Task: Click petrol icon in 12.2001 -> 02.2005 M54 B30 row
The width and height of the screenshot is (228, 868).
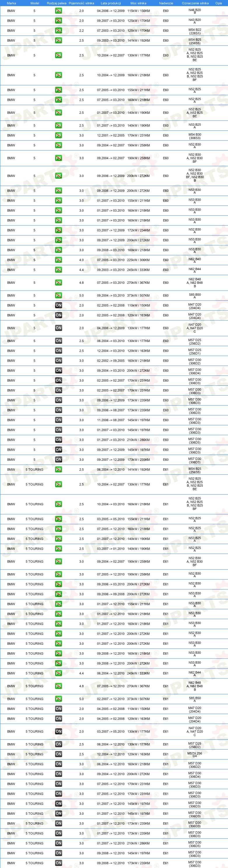Action: point(58,135)
